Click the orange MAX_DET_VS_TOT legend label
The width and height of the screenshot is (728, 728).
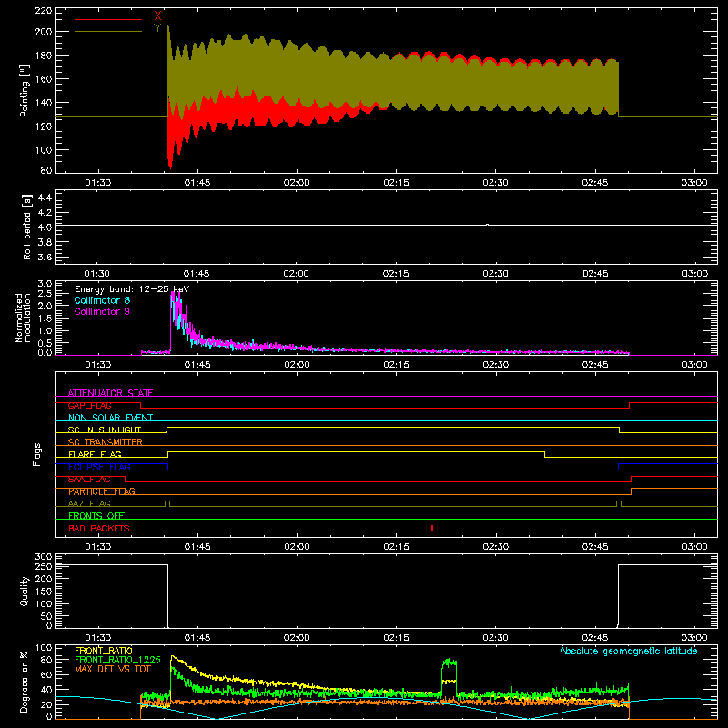(x=113, y=669)
